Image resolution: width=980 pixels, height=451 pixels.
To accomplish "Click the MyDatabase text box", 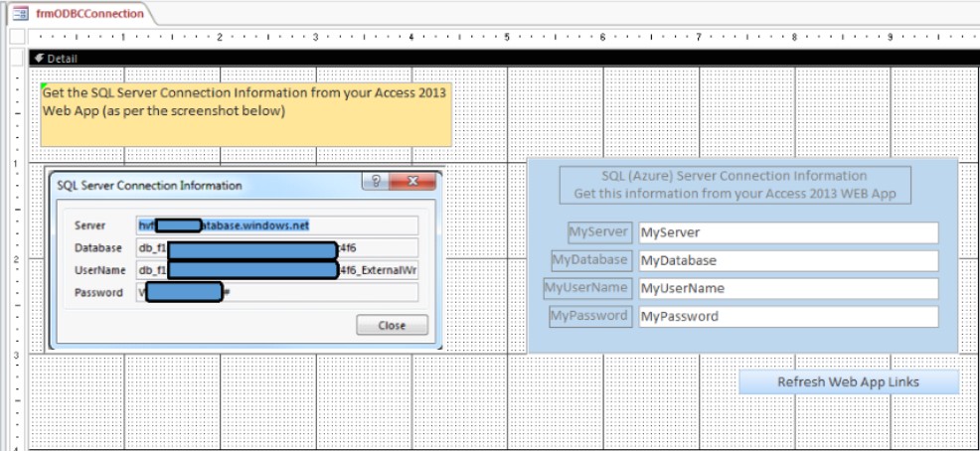I will 789,260.
